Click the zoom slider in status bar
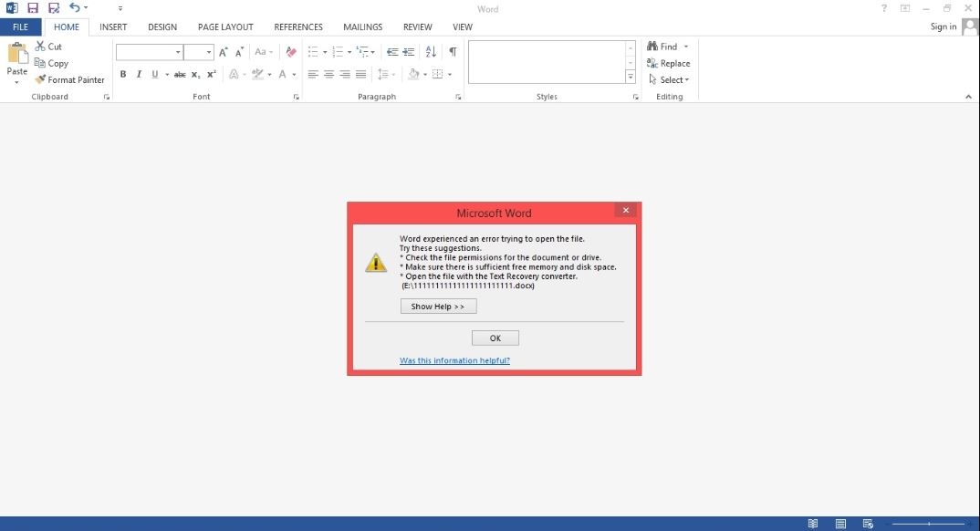The width and height of the screenshot is (980, 531). [929, 524]
